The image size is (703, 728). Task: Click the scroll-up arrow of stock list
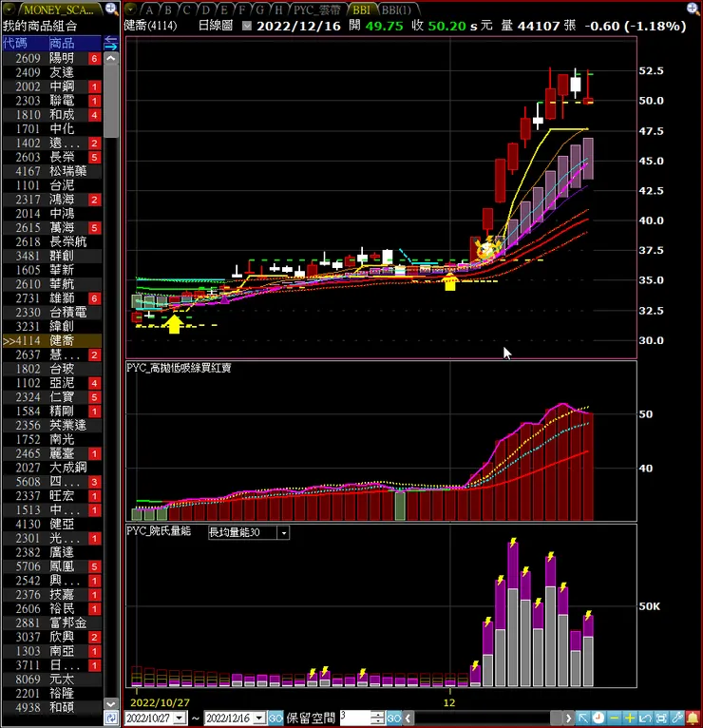[x=111, y=59]
